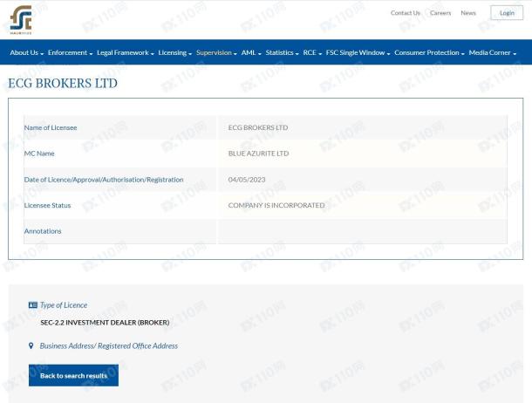Open the Media Corner menu
Viewport: 532px width, 403px height.
tap(493, 52)
